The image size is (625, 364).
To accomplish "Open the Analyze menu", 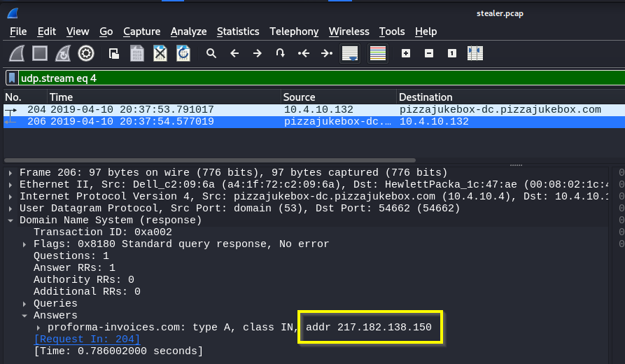I will click(188, 31).
